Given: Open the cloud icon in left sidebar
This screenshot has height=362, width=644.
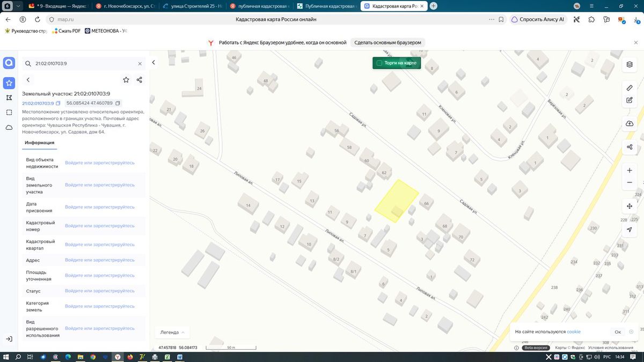Looking at the screenshot, I should 9,128.
